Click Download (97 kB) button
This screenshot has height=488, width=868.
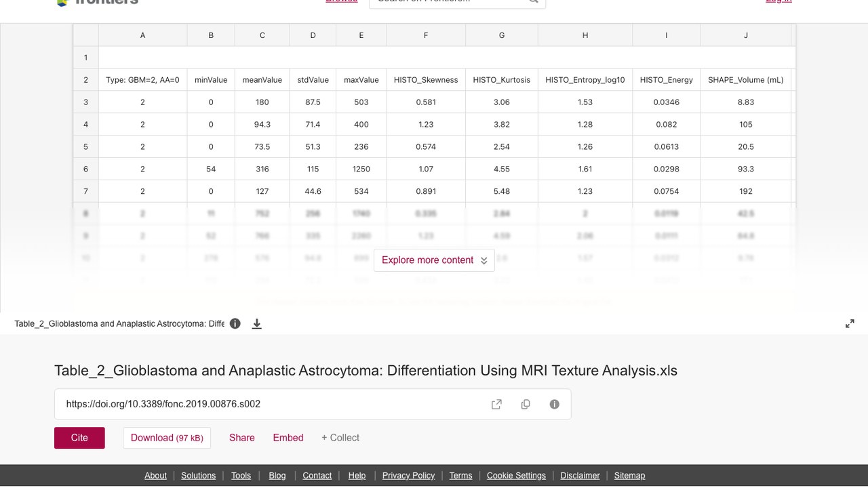click(167, 438)
